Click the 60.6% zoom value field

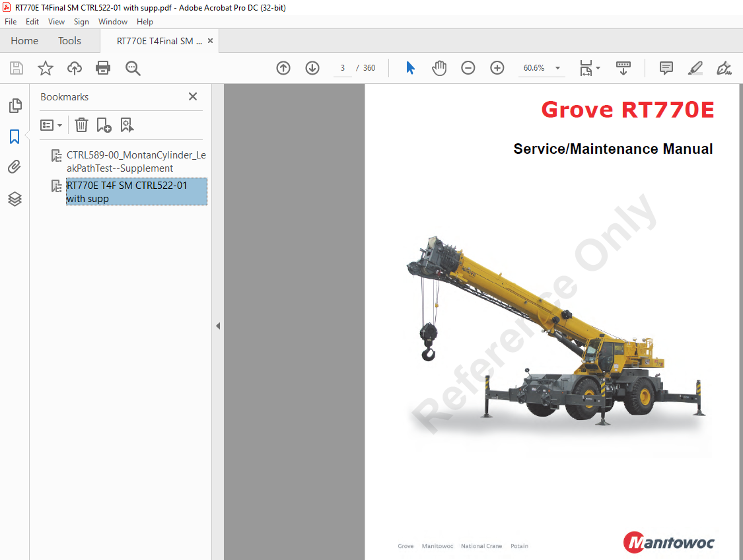tap(534, 68)
